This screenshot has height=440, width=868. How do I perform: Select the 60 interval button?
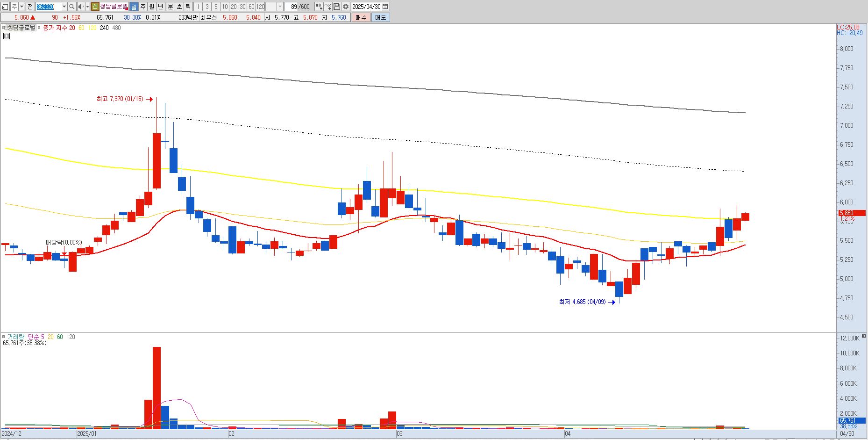tap(251, 7)
